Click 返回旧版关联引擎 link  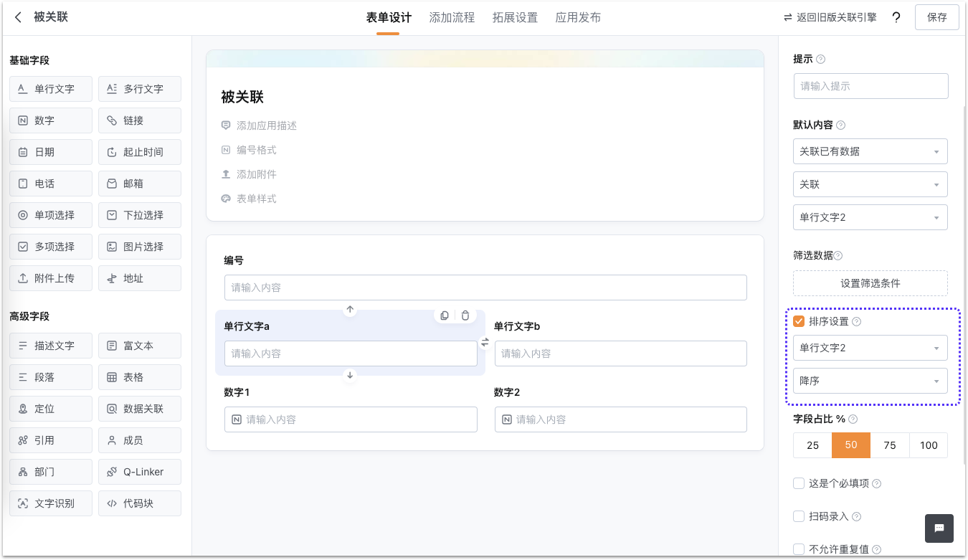pyautogui.click(x=830, y=17)
